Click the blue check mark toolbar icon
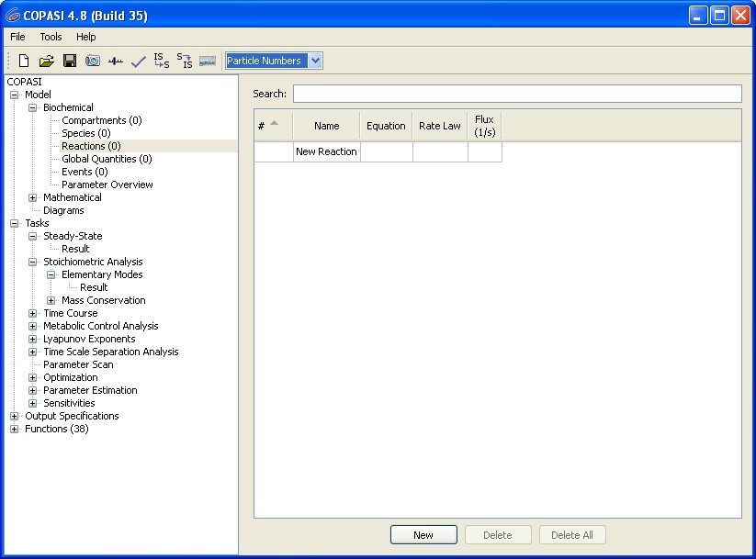The image size is (756, 559). (139, 61)
